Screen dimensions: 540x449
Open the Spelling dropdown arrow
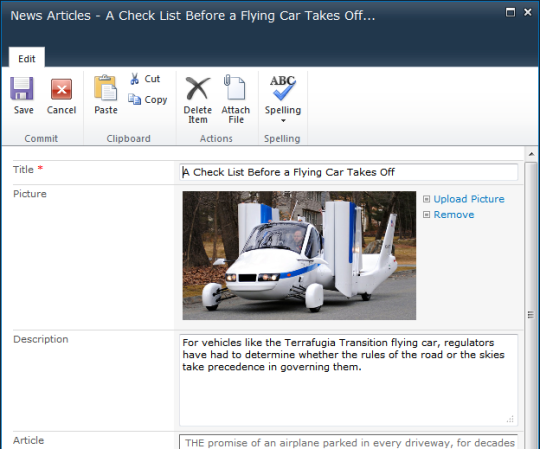[283, 121]
